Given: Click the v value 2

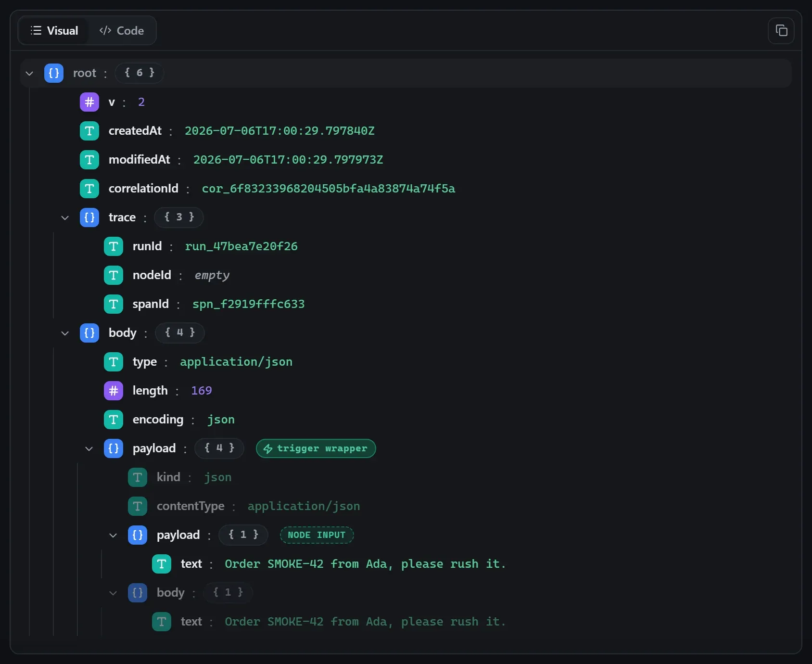Looking at the screenshot, I should coord(141,102).
